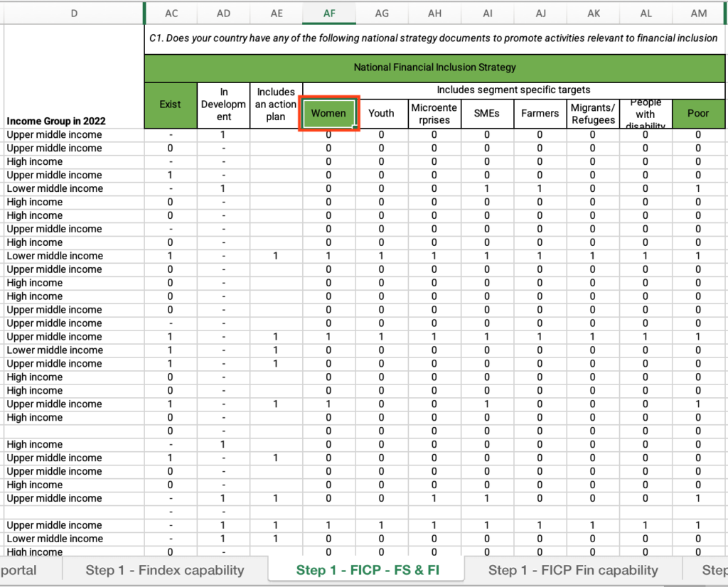
Task: Select column AC header
Action: [171, 14]
